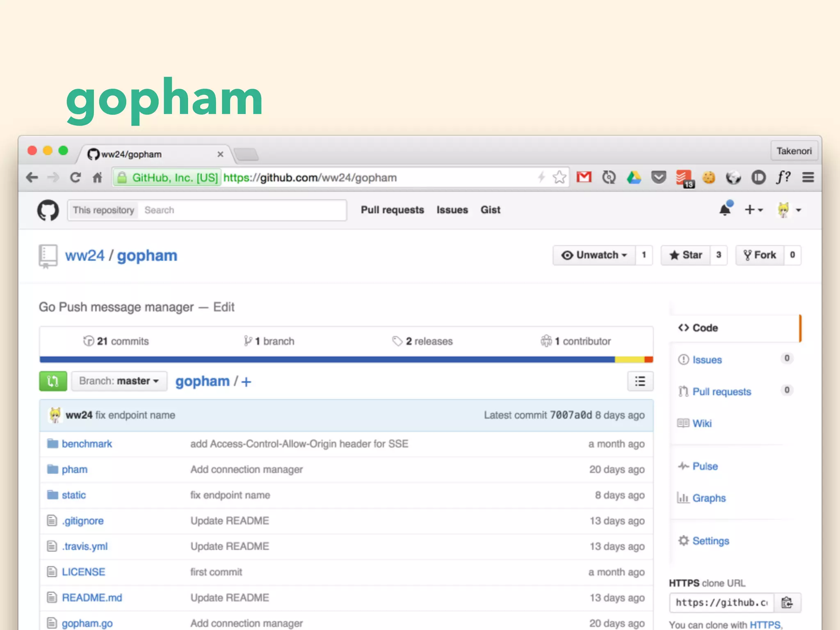Open the LICENSE file
Viewport: 840px width, 630px height.
(x=83, y=572)
